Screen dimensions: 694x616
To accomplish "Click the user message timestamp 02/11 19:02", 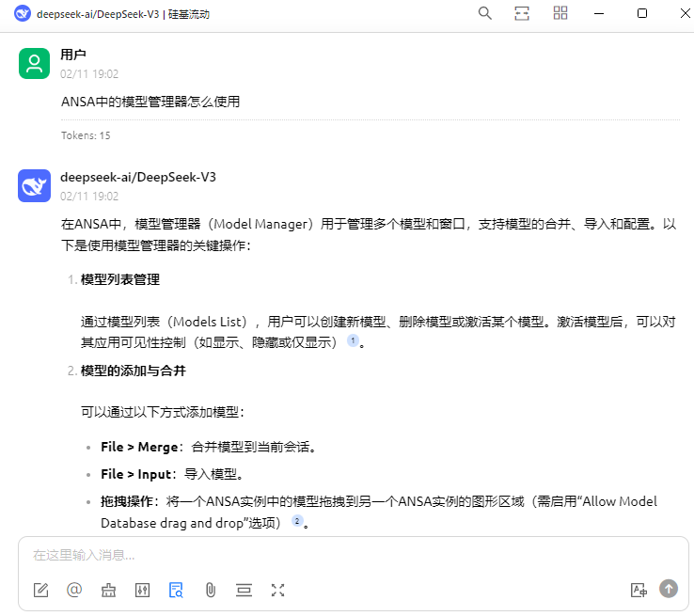I will coord(89,74).
